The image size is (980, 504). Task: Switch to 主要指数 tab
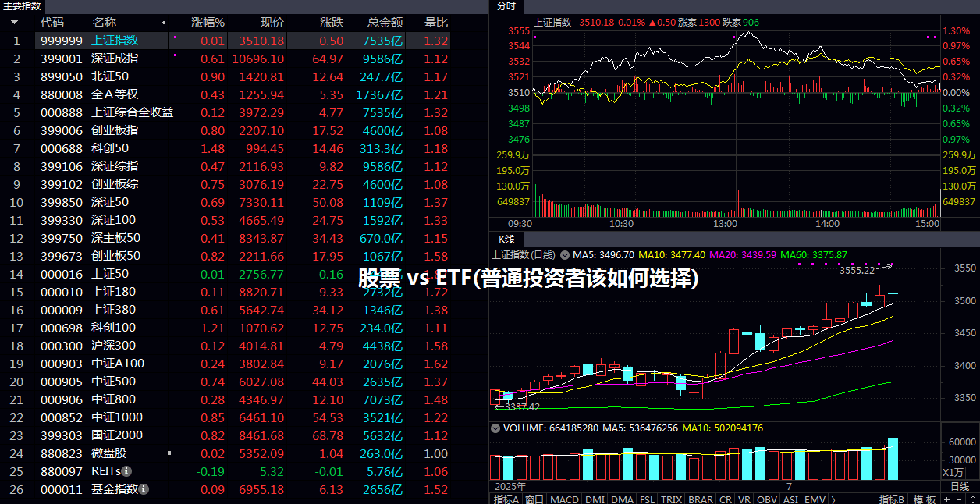22,5
